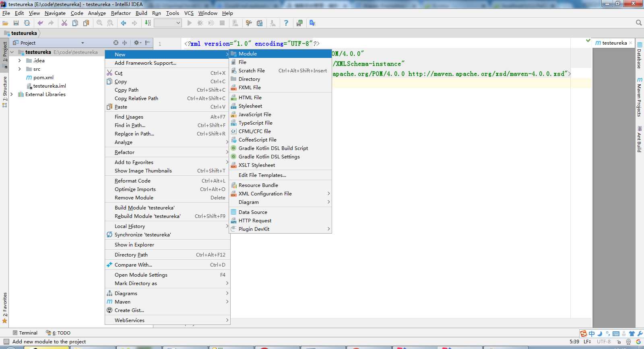The width and height of the screenshot is (644, 349).
Task: Click the Cut scissors toolbar icon
Action: click(64, 23)
